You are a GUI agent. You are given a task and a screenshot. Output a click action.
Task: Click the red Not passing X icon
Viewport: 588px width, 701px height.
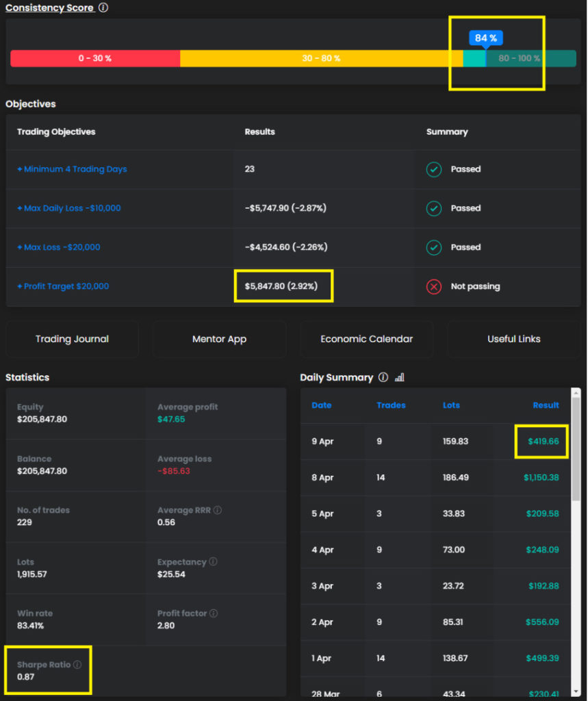[x=434, y=287]
